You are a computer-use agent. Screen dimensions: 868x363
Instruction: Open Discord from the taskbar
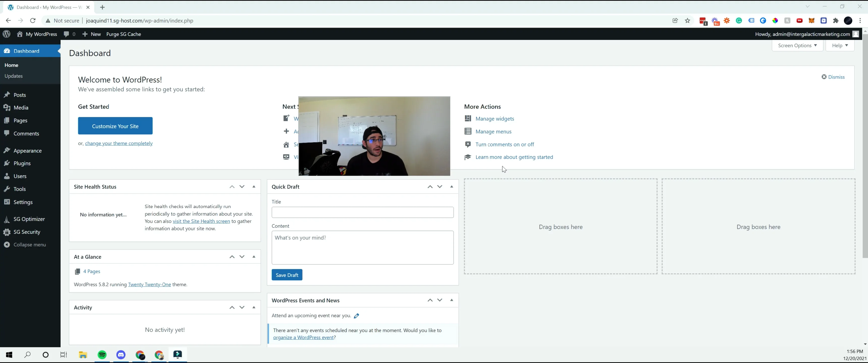(121, 355)
